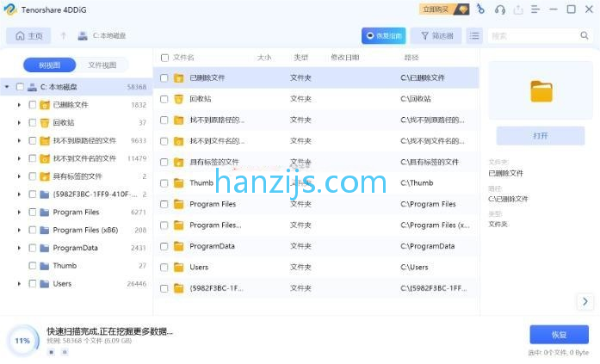Check the Thumb checkbox in tree

[x=33, y=266]
